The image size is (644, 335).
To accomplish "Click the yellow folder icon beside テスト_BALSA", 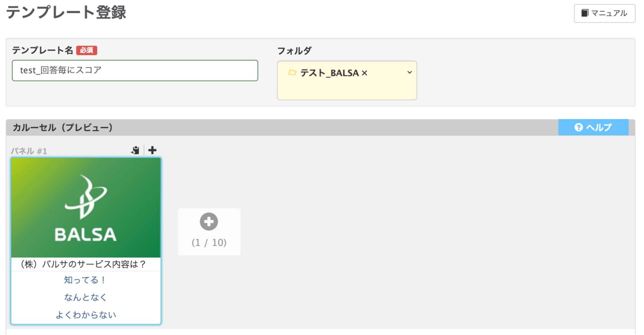I will (x=292, y=73).
